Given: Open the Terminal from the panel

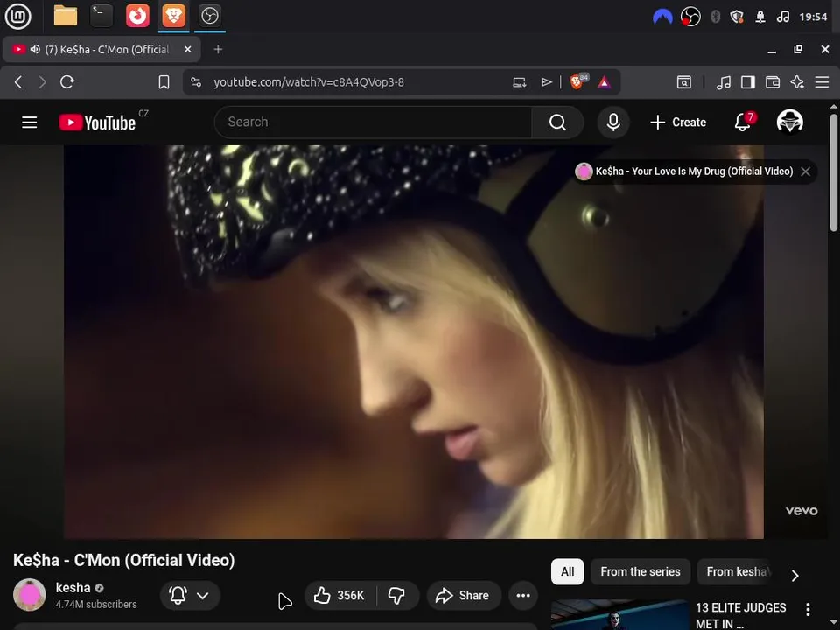Looking at the screenshot, I should [101, 16].
